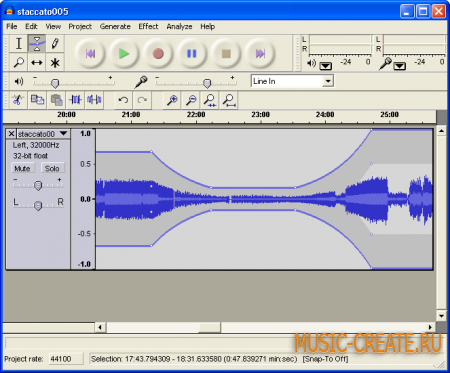Open the Help menu

pos(207,26)
